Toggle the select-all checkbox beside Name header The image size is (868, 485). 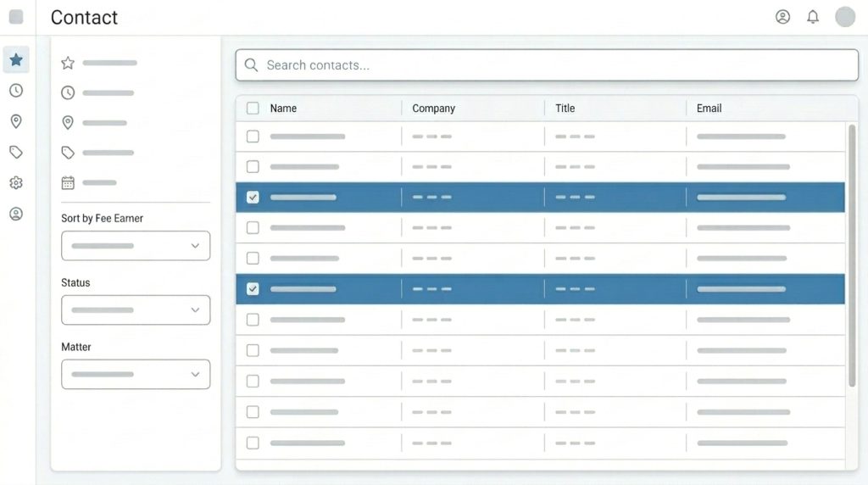(x=253, y=109)
